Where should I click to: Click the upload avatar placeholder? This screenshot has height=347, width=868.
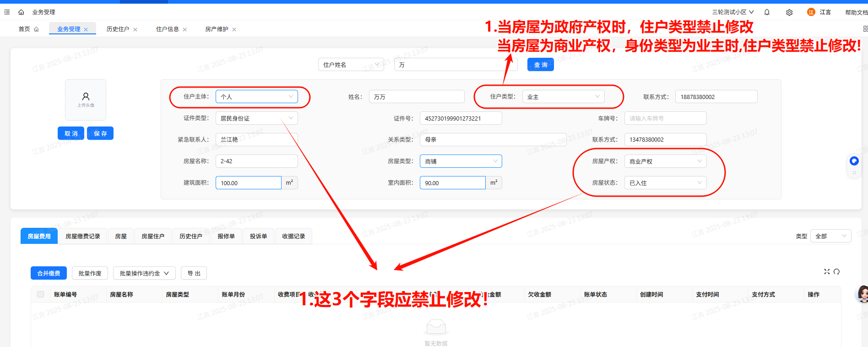(86, 99)
